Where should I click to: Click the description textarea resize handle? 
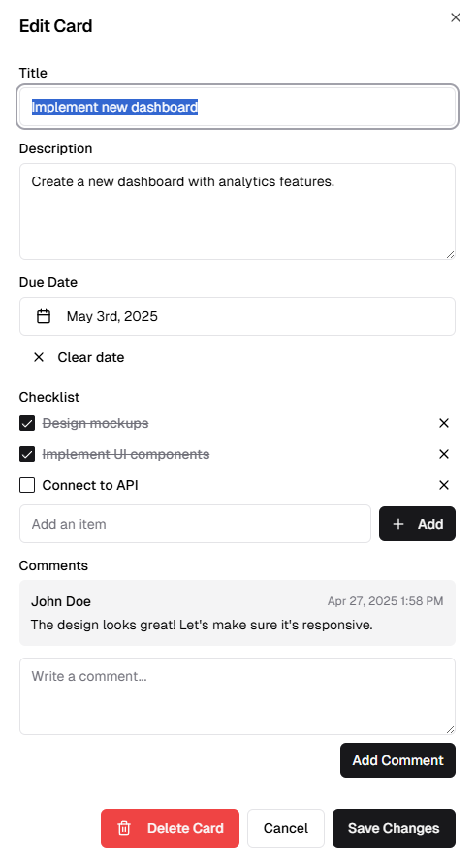[450, 254]
